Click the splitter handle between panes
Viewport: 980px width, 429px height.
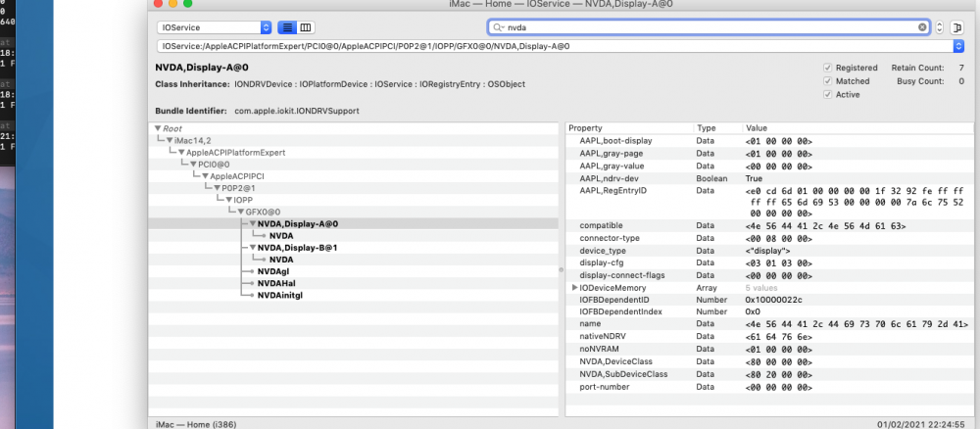(562, 269)
